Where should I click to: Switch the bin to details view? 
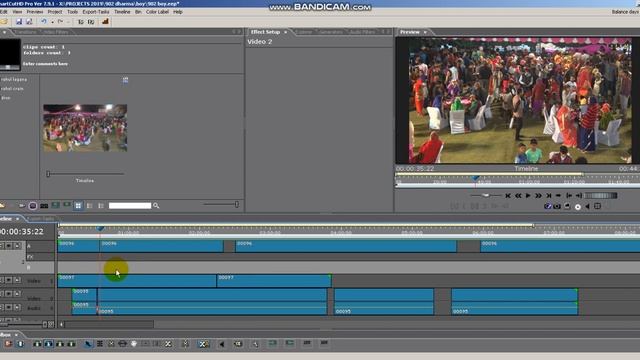pyautogui.click(x=101, y=206)
